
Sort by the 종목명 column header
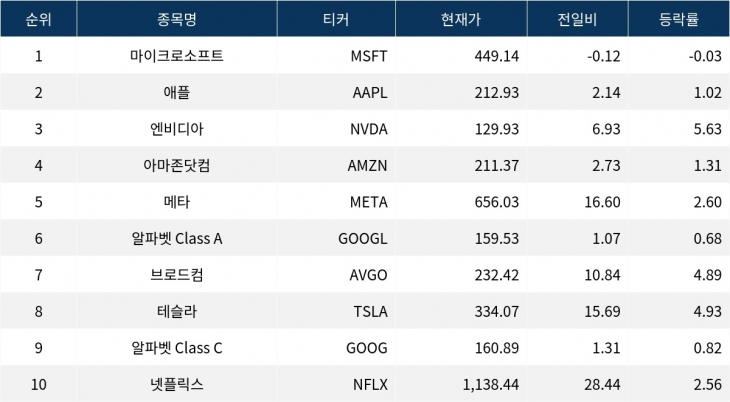click(x=177, y=19)
